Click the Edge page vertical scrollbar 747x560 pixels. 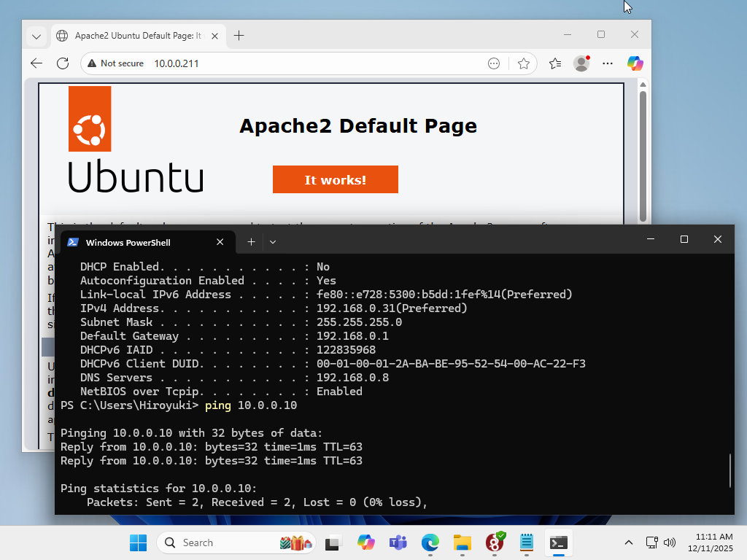pyautogui.click(x=643, y=153)
